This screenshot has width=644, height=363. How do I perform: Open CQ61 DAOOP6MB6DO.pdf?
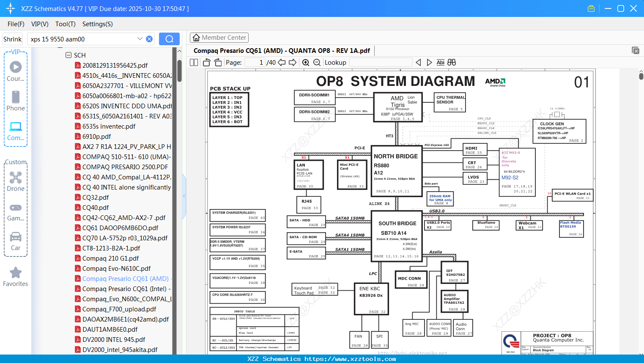pos(120,228)
